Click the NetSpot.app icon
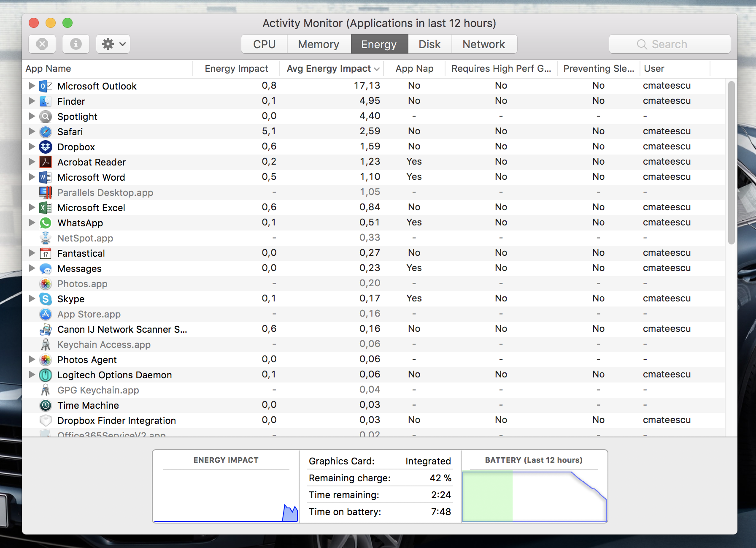The width and height of the screenshot is (756, 548). tap(46, 238)
